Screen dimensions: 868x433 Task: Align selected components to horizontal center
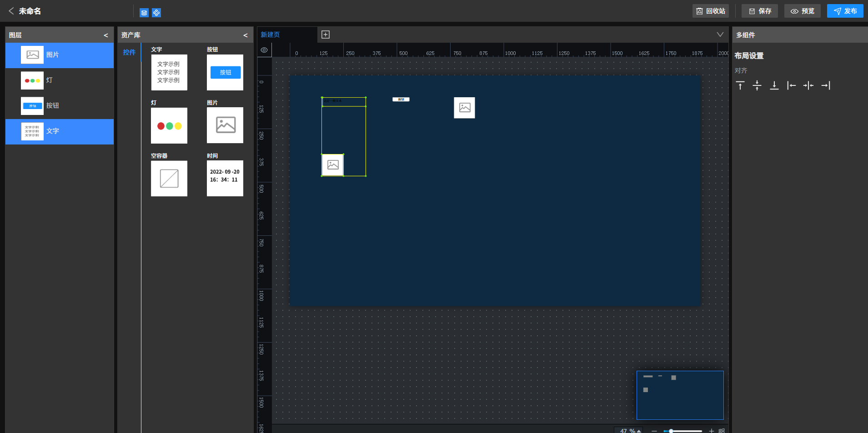[x=808, y=85]
